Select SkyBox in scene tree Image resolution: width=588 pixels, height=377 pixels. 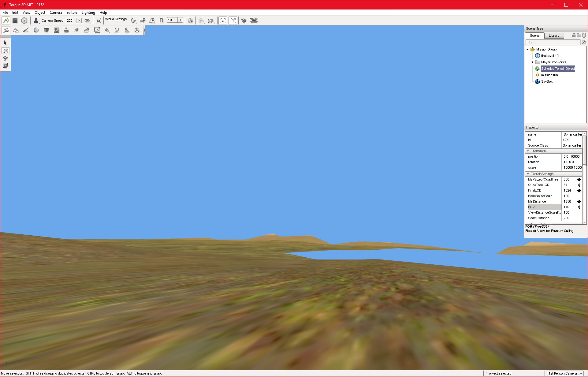click(x=547, y=81)
